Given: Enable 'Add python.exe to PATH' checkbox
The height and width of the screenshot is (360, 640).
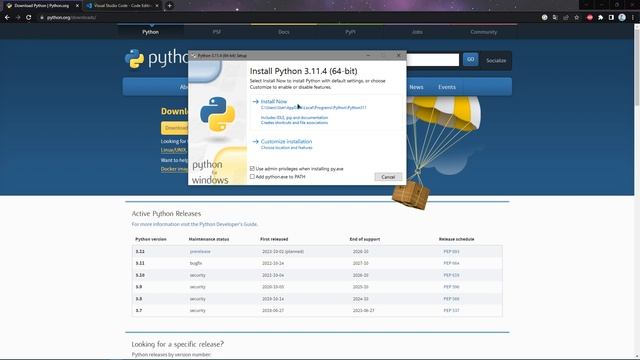Looking at the screenshot, I should 252,177.
